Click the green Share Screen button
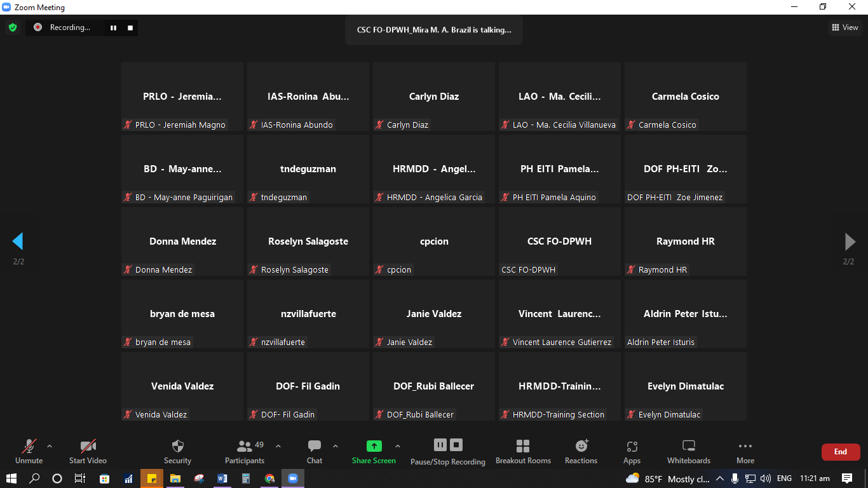 point(374,452)
